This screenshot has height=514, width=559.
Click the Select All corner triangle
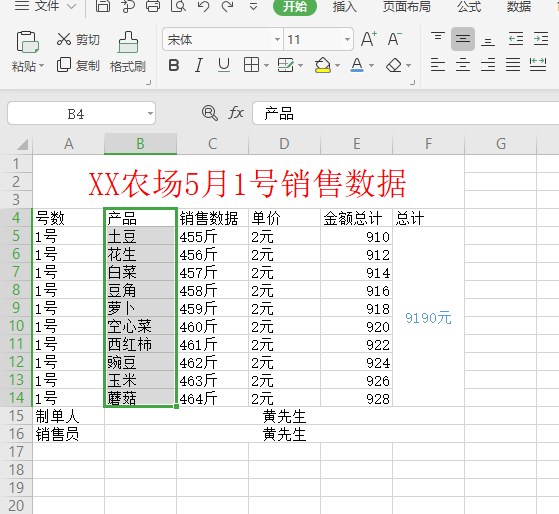22,144
